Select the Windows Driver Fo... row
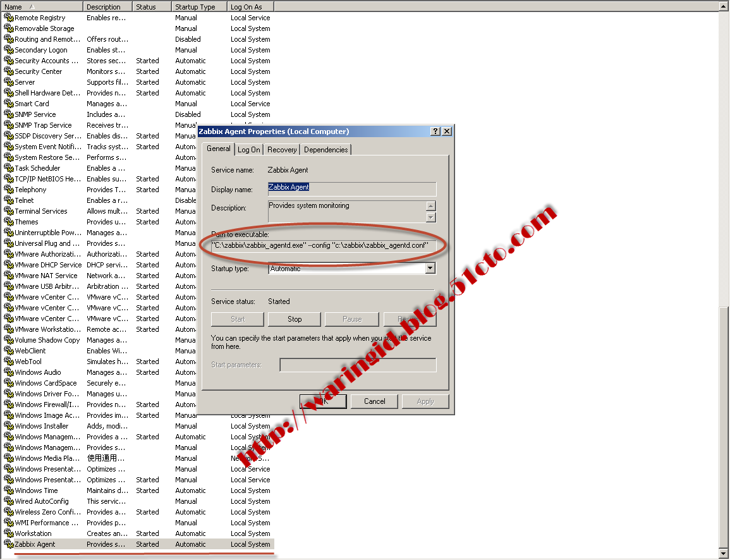Image resolution: width=730 pixels, height=560 pixels. tap(100, 394)
